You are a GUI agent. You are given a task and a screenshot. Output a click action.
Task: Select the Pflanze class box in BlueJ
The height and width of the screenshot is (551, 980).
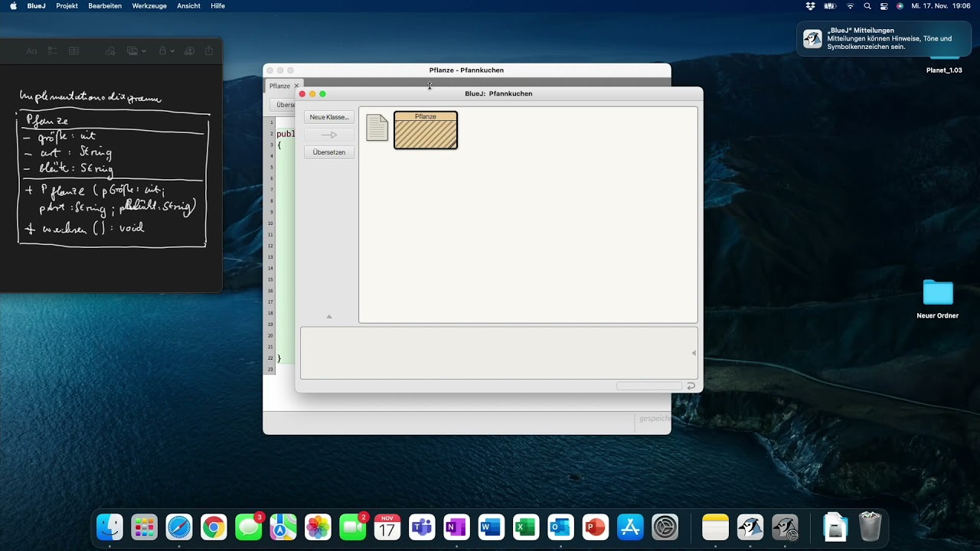pos(426,130)
